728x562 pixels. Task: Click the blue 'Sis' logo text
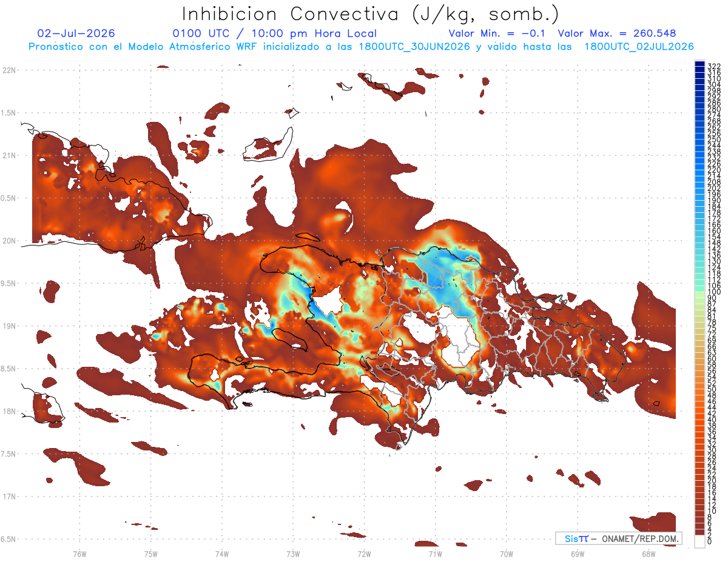click(x=571, y=538)
